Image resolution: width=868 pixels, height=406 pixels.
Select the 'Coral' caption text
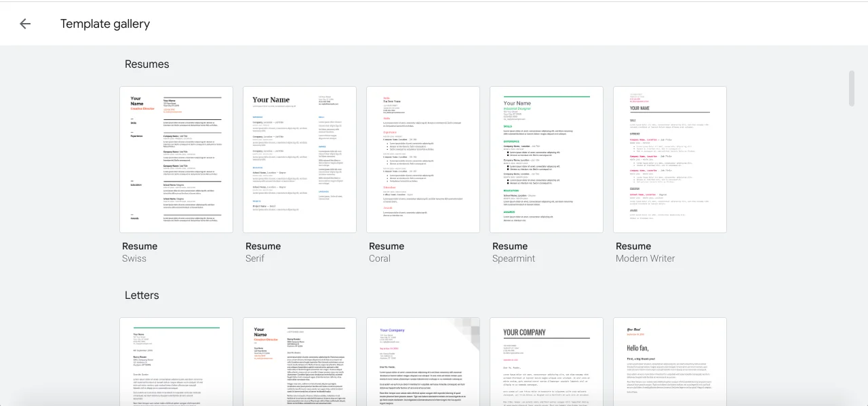380,258
